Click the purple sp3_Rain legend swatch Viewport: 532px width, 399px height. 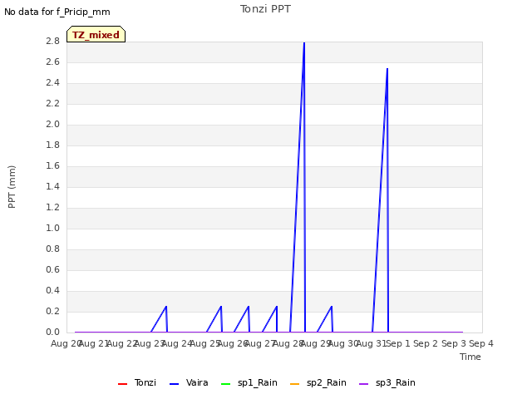pyautogui.click(x=364, y=384)
